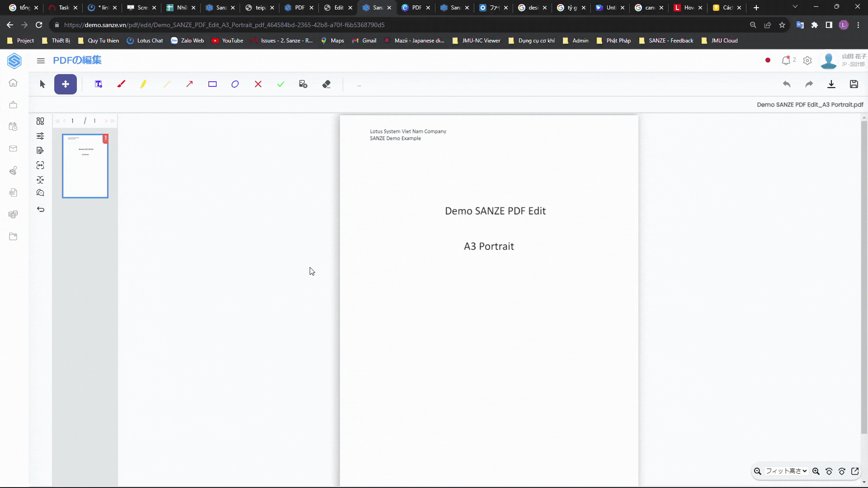
Task: Choose the blue ellipse shape tool
Action: click(x=235, y=84)
